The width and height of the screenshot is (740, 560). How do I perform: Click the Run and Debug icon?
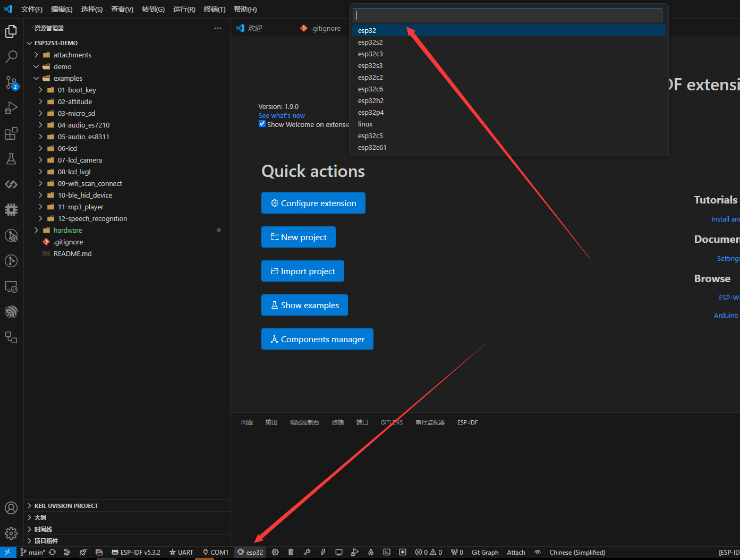tap(11, 108)
